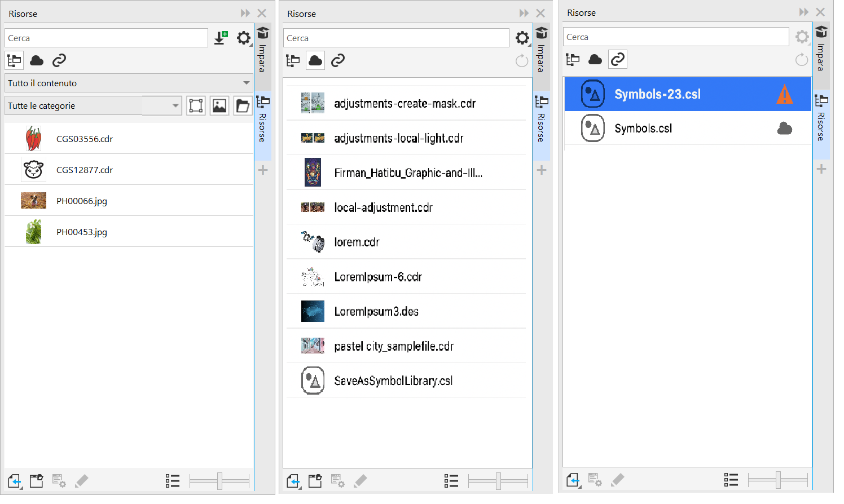The height and width of the screenshot is (504, 844).
Task: Select Risorse tab beside the CGS03556.cdr panel
Action: click(263, 121)
